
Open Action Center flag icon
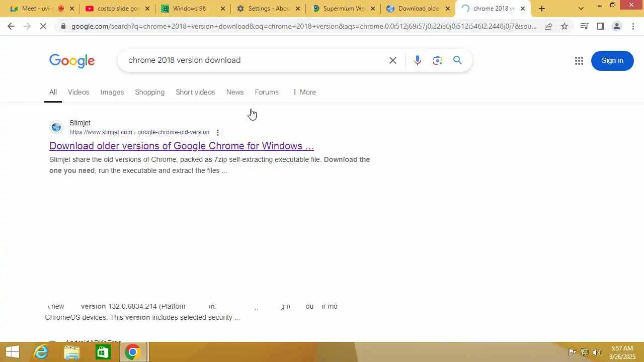(x=572, y=352)
